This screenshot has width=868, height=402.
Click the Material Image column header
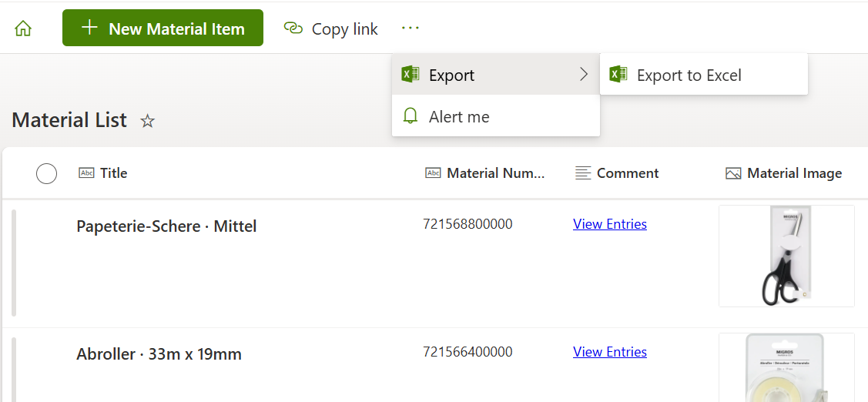(793, 173)
